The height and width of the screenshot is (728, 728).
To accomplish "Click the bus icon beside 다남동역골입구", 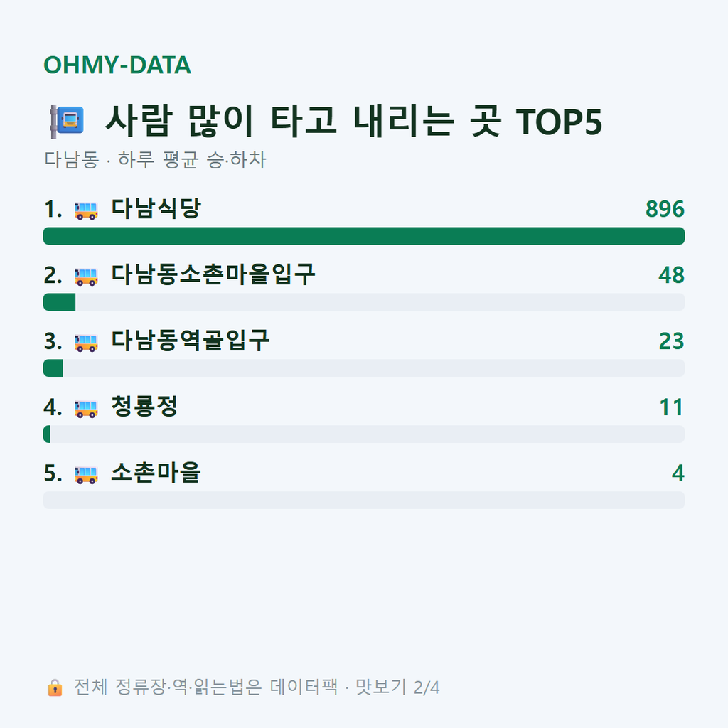I will click(86, 343).
